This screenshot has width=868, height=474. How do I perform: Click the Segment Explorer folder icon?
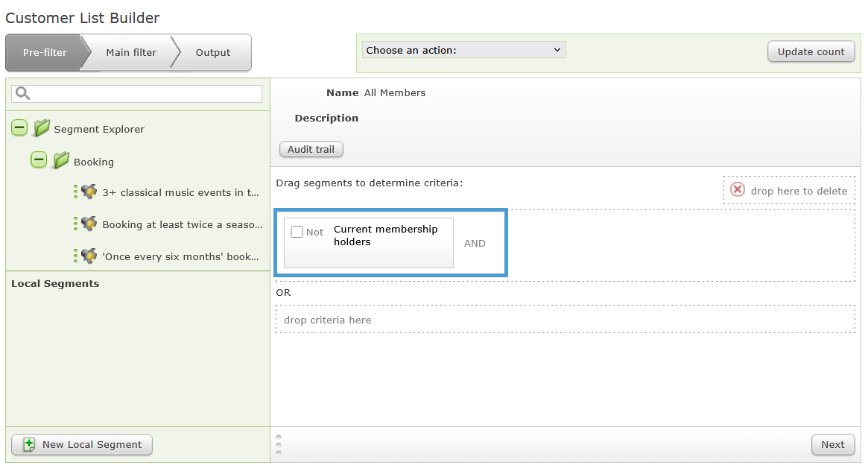pyautogui.click(x=42, y=128)
